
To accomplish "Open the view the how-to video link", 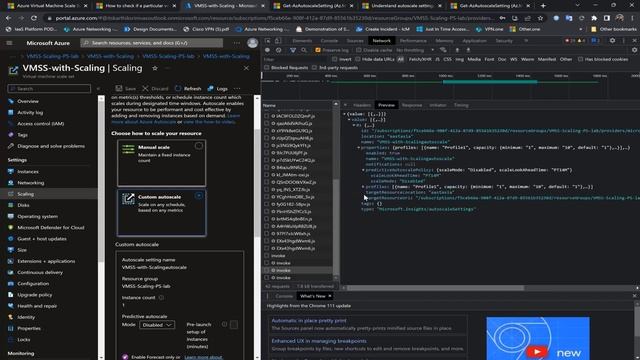I will point(209,122).
